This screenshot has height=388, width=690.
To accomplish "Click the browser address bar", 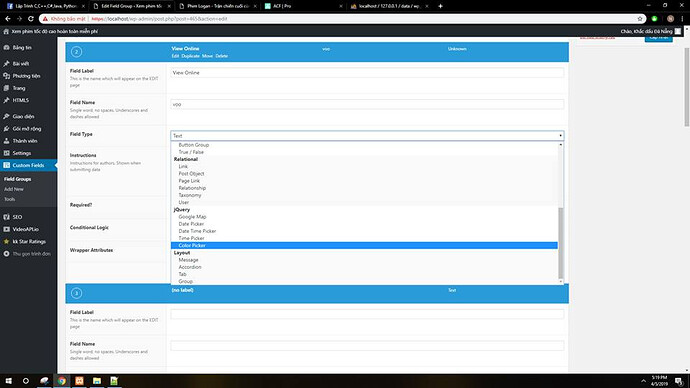I will [343, 19].
